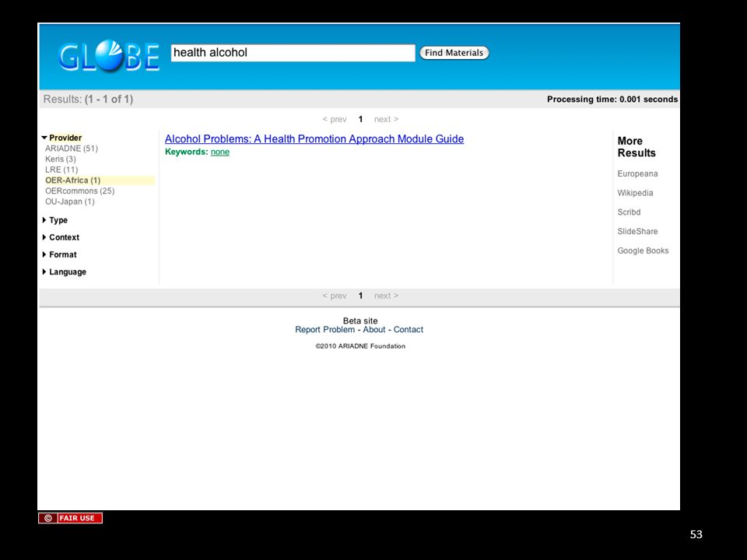Search more results on Google Books
Viewport: 747px width, 560px height.
643,250
